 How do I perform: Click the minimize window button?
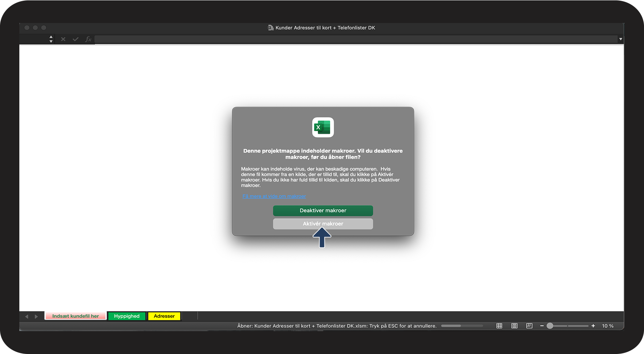(35, 28)
